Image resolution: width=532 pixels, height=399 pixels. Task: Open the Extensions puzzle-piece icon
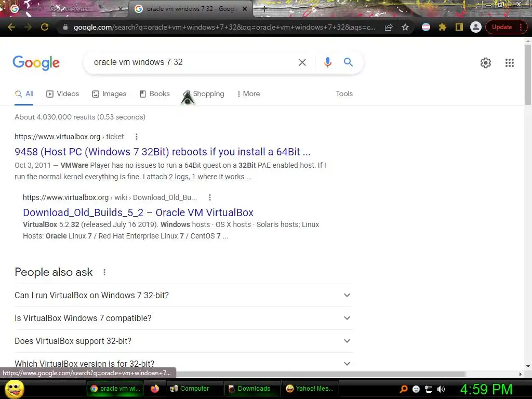click(x=443, y=27)
